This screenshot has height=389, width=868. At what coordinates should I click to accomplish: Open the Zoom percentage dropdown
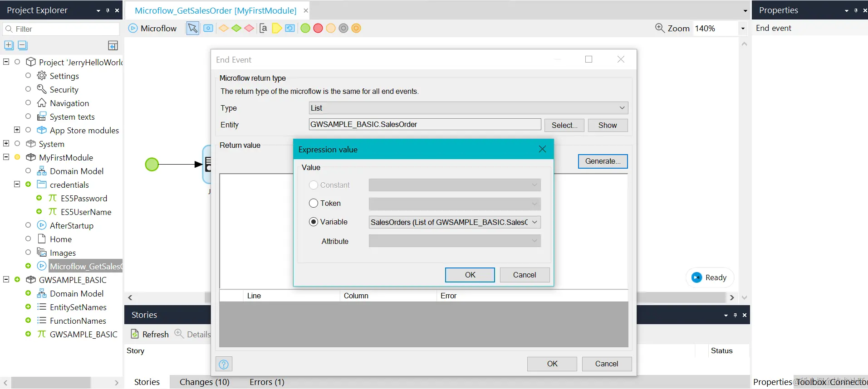click(743, 28)
